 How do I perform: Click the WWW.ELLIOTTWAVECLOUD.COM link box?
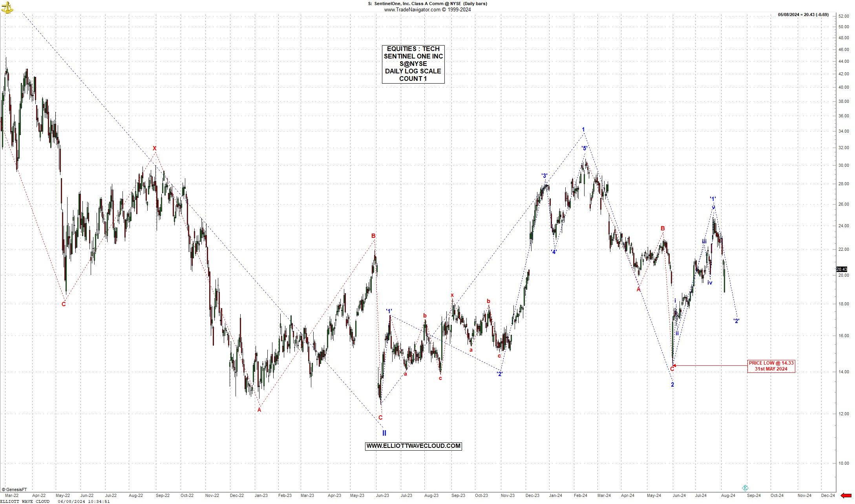pyautogui.click(x=413, y=446)
